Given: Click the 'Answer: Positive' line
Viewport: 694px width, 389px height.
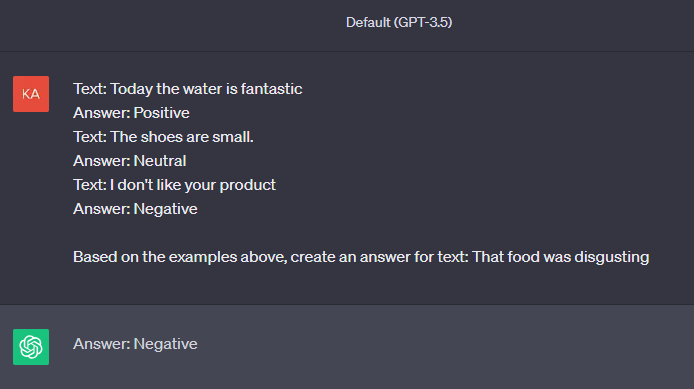Looking at the screenshot, I should [131, 113].
